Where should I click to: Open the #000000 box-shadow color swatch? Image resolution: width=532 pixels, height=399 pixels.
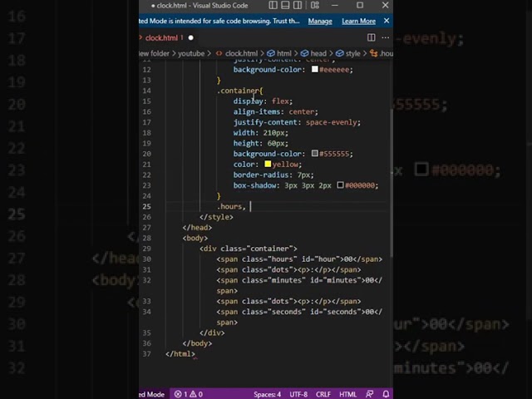(340, 185)
